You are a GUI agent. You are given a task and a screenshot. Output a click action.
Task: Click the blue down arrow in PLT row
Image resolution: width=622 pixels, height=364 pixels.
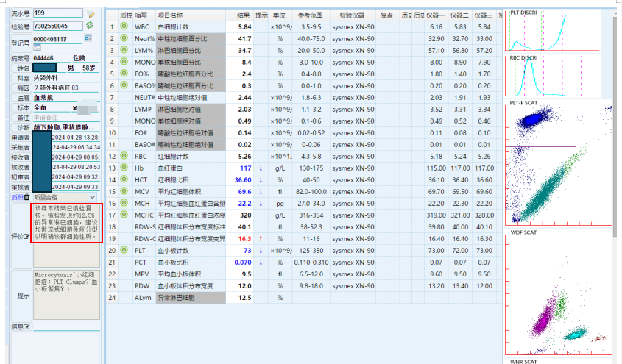pos(261,250)
